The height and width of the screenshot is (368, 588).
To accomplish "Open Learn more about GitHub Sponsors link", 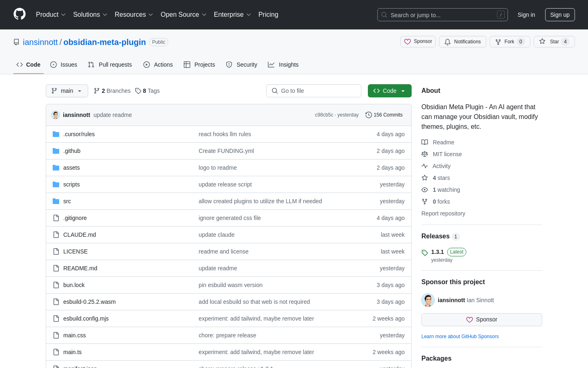I will pyautogui.click(x=460, y=337).
